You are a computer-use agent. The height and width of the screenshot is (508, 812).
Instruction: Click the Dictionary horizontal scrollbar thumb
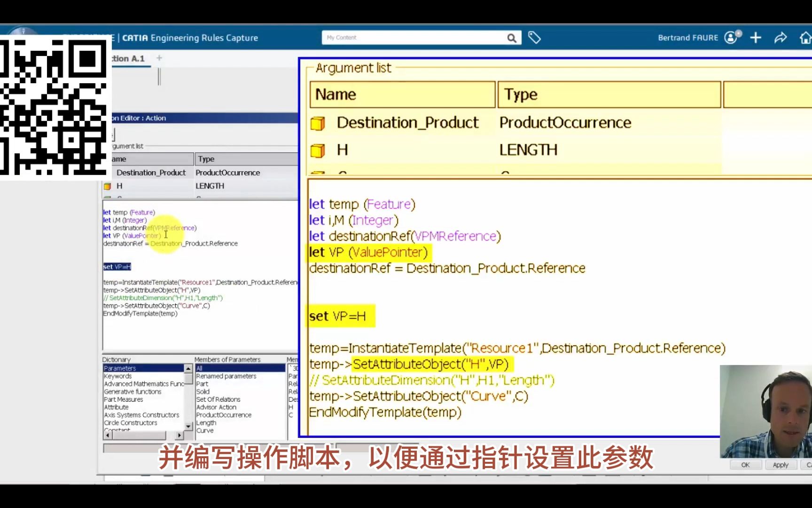point(139,435)
